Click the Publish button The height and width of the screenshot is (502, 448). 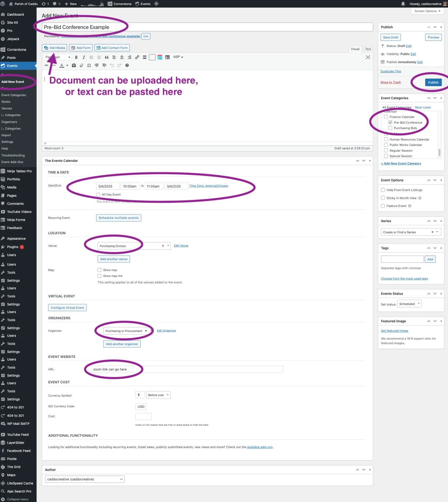pos(433,82)
